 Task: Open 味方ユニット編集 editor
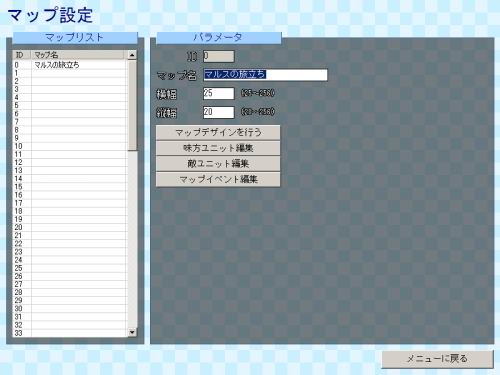pos(218,148)
